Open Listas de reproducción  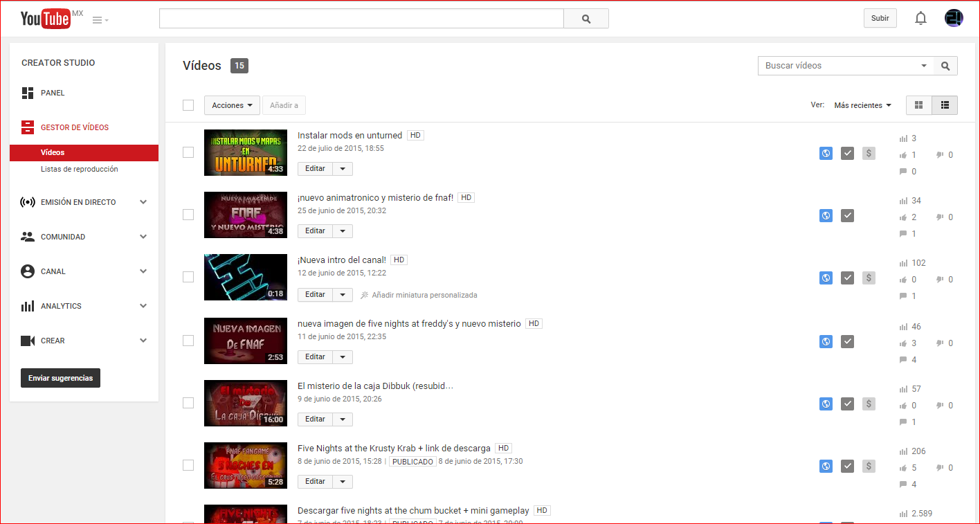click(79, 169)
